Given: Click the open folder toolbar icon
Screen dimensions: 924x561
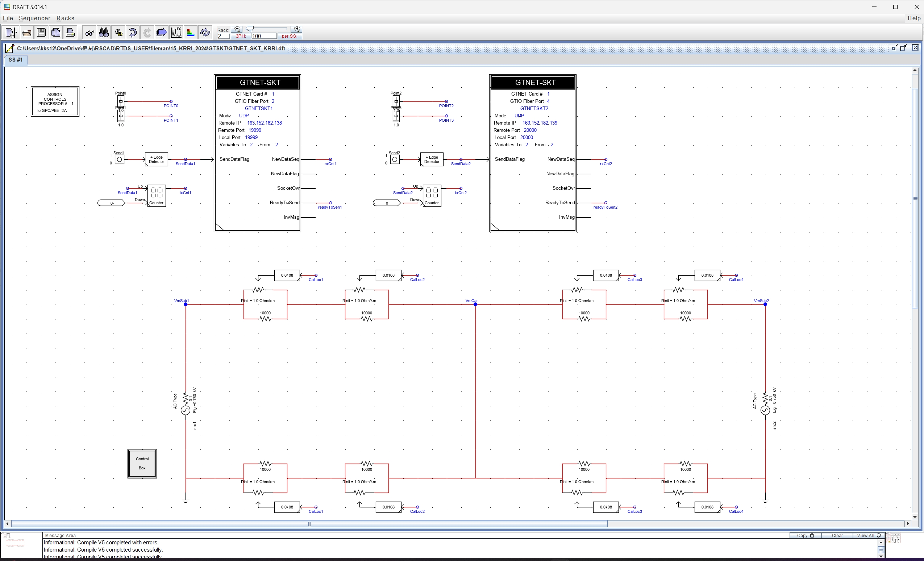Looking at the screenshot, I should tap(26, 33).
